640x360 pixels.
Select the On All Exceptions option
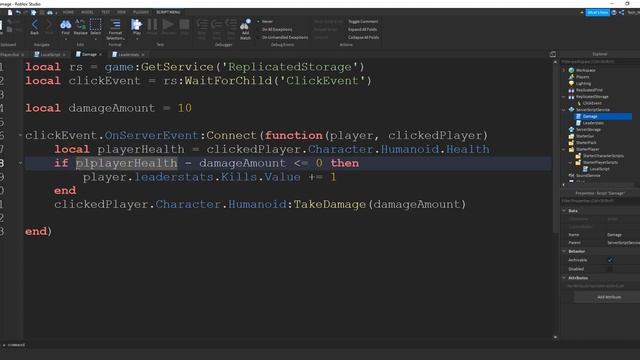pyautogui.click(x=275, y=29)
